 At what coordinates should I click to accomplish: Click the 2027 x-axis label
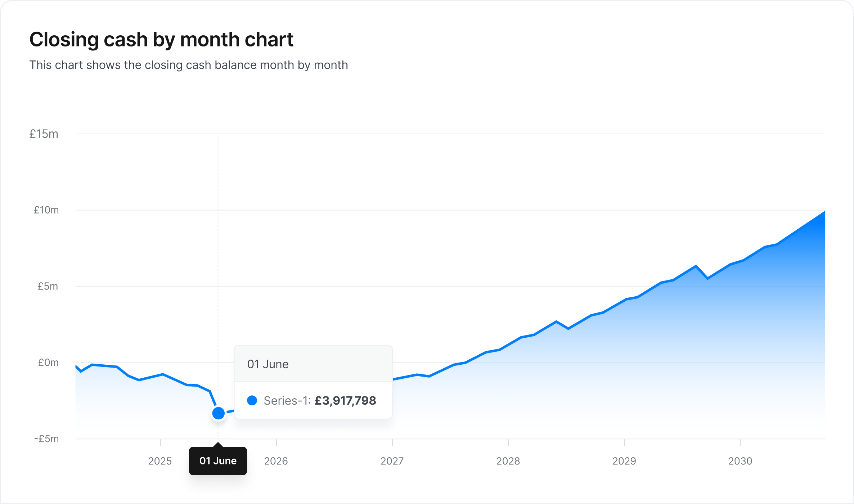coord(392,461)
